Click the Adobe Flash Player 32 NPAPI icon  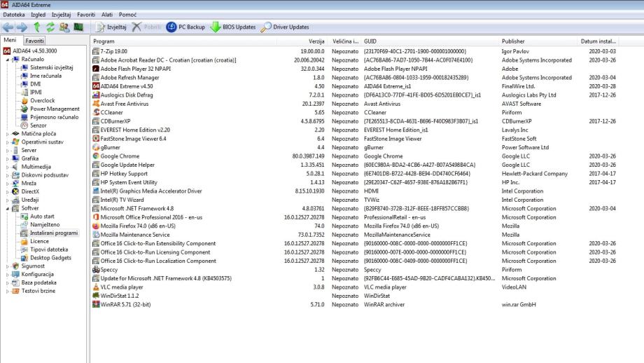click(x=96, y=69)
